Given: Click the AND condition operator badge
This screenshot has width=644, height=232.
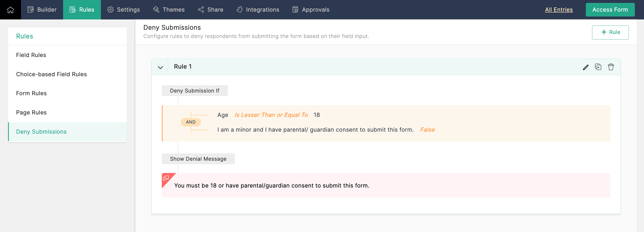Looking at the screenshot, I should [x=190, y=122].
